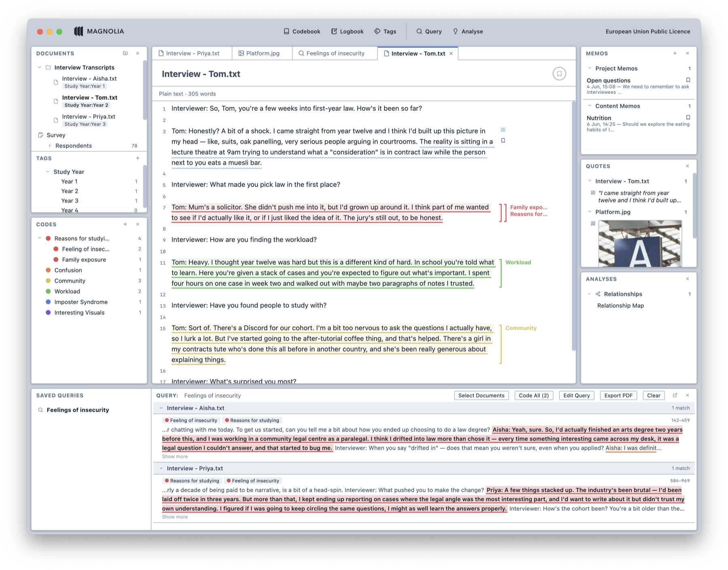
Task: Click the memo bookmark icon beside line 3
Action: tap(503, 141)
